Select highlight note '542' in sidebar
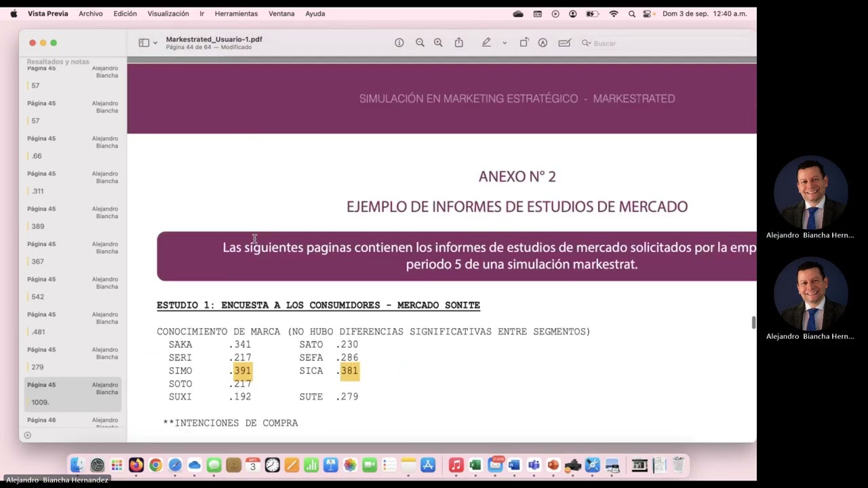Image resolution: width=868 pixels, height=488 pixels. coord(73,290)
